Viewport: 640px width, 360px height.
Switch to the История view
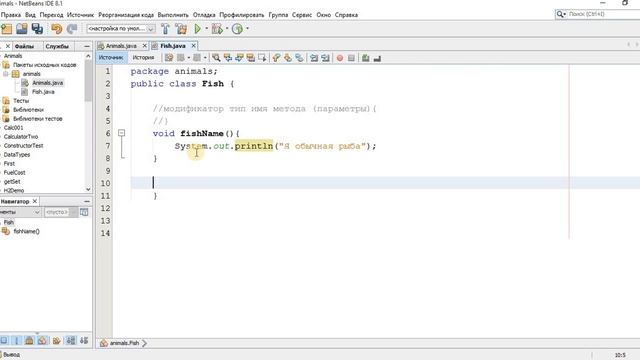coord(143,58)
